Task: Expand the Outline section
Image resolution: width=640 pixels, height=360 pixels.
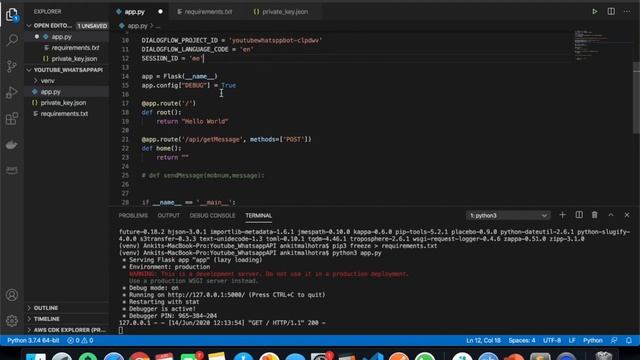Action: [45, 308]
